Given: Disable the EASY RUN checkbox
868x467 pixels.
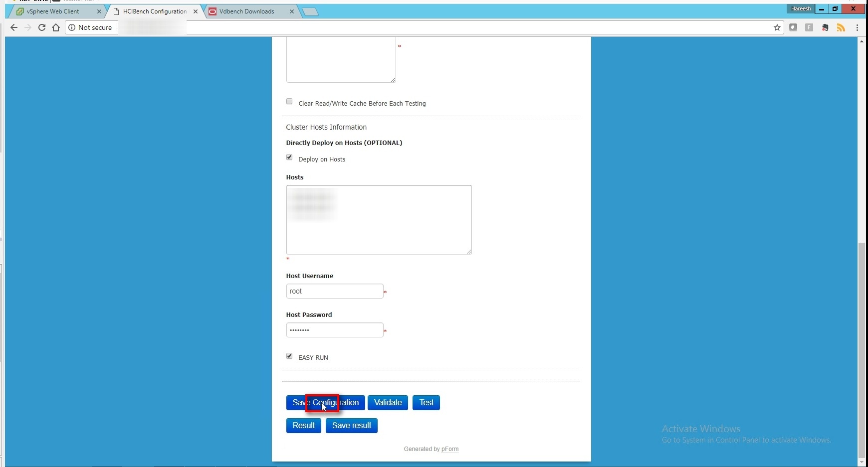Looking at the screenshot, I should point(289,356).
